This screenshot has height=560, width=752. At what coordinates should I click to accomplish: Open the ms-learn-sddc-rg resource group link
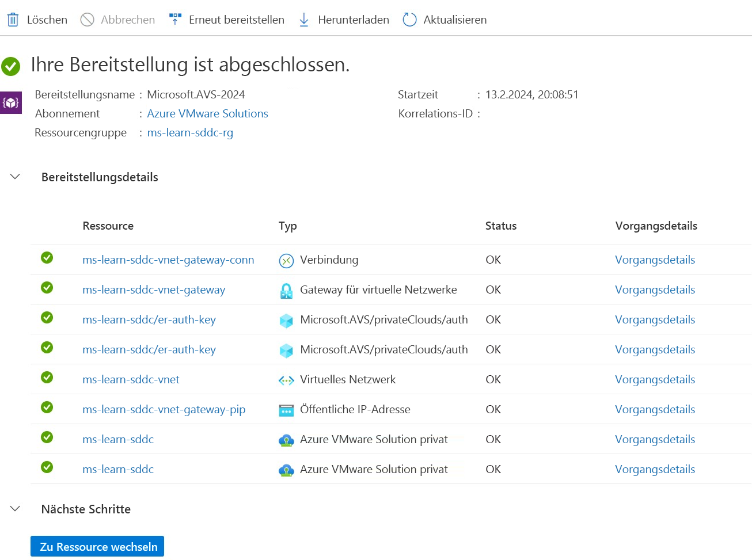[191, 132]
